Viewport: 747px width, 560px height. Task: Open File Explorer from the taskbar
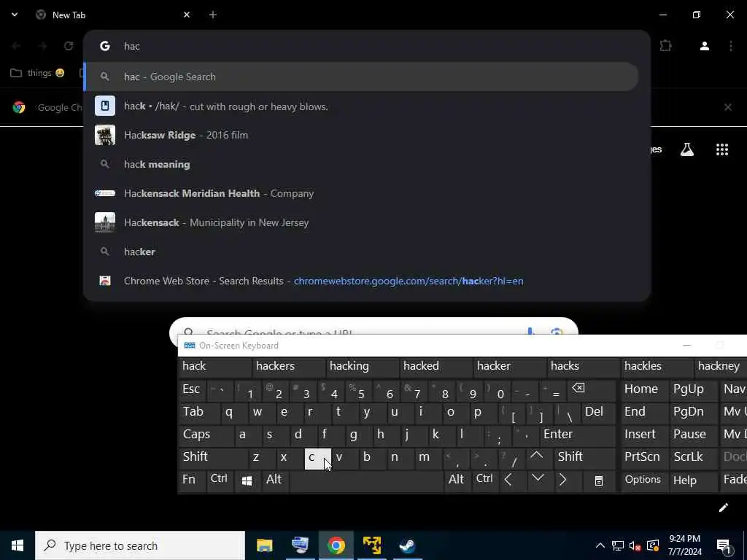coord(264,545)
